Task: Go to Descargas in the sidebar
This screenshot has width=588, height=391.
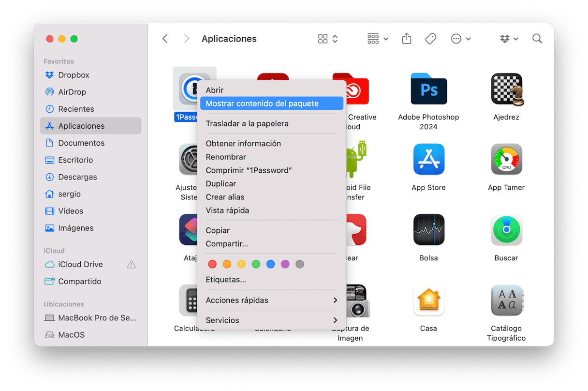Action: (77, 177)
